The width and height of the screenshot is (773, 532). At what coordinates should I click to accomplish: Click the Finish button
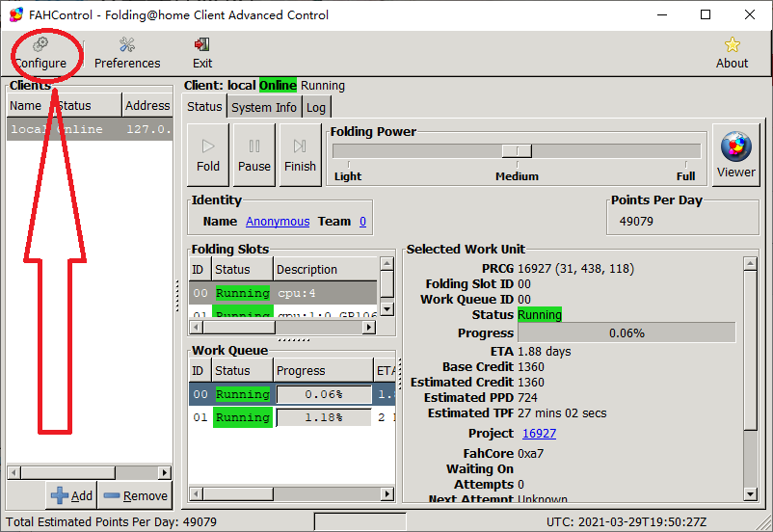click(300, 155)
